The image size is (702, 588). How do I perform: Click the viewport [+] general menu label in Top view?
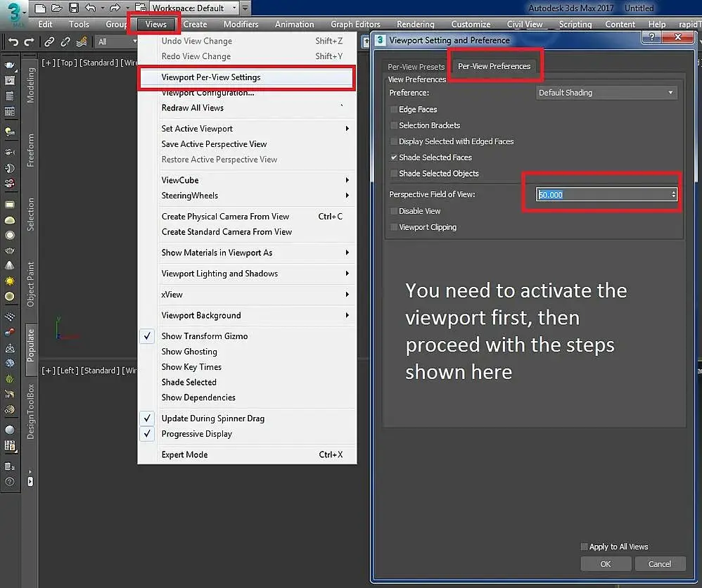tap(49, 63)
